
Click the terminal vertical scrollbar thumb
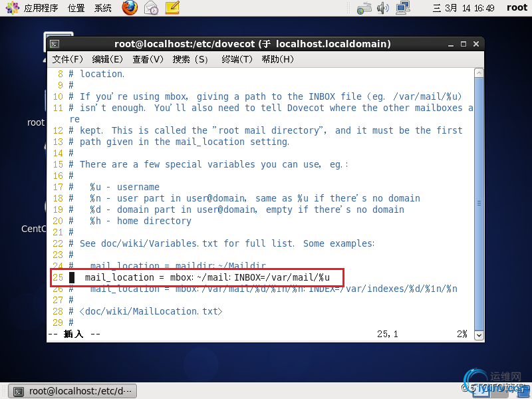(x=479, y=203)
